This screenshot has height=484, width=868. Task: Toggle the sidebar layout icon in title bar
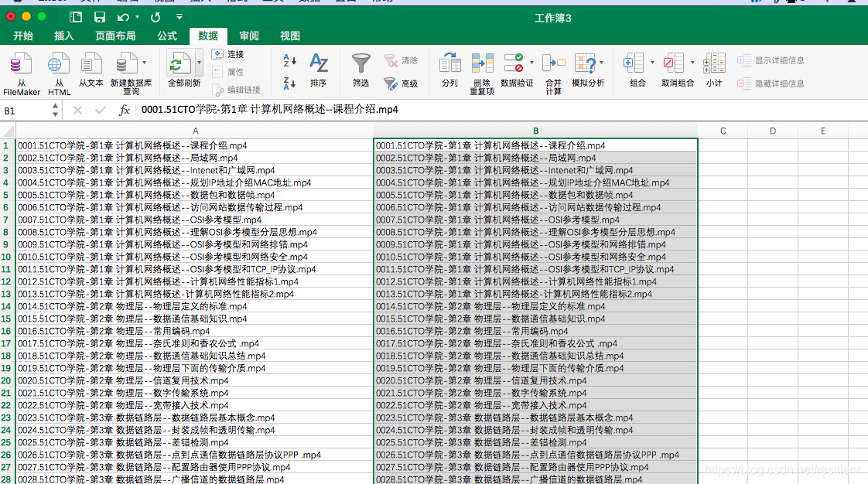point(76,18)
